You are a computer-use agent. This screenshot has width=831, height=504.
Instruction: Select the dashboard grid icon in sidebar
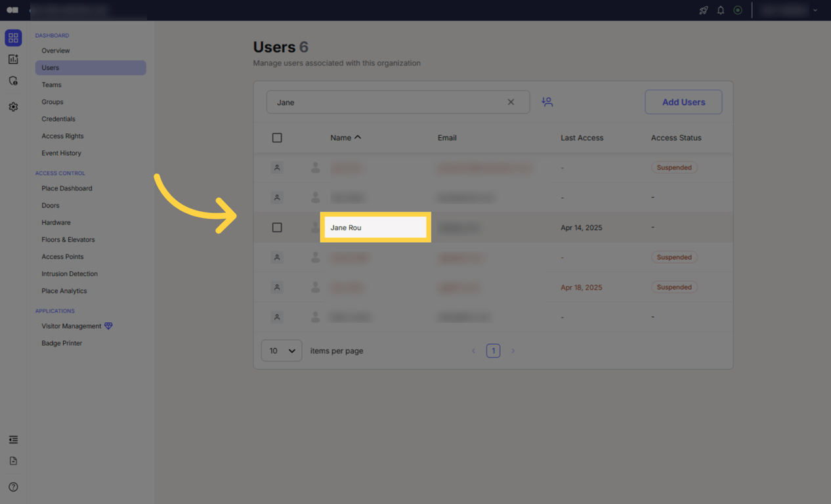[13, 37]
